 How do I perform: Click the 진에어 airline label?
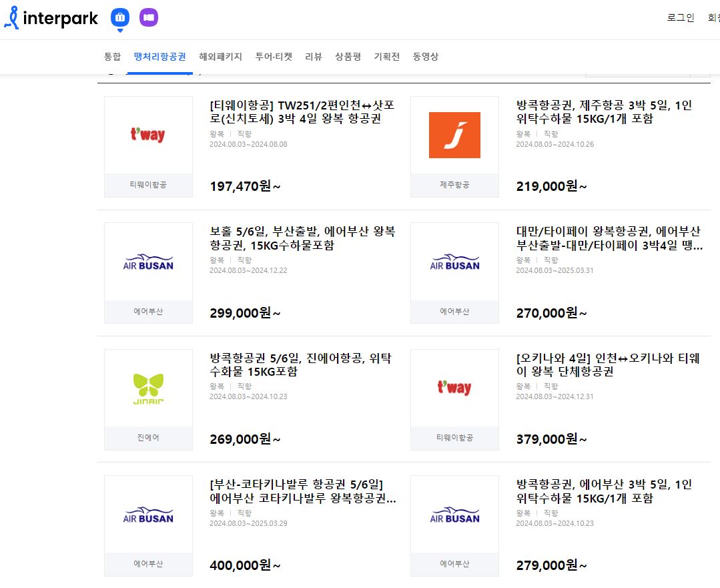(148, 438)
